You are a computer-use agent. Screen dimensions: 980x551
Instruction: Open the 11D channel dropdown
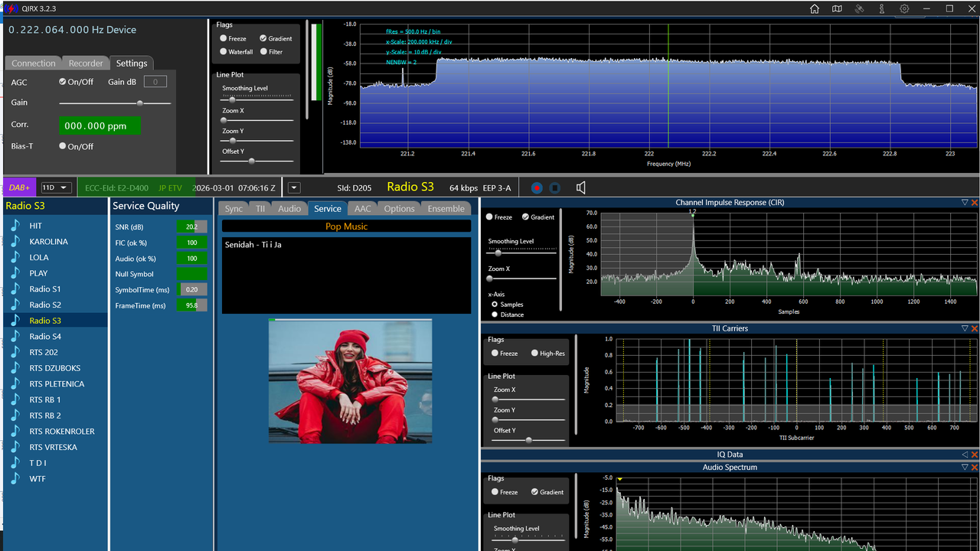[56, 187]
